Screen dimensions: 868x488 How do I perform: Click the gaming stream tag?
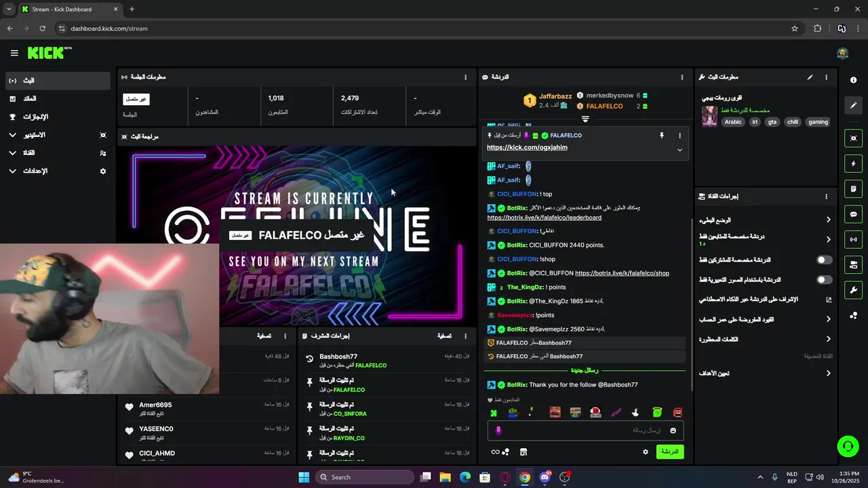pyautogui.click(x=818, y=122)
